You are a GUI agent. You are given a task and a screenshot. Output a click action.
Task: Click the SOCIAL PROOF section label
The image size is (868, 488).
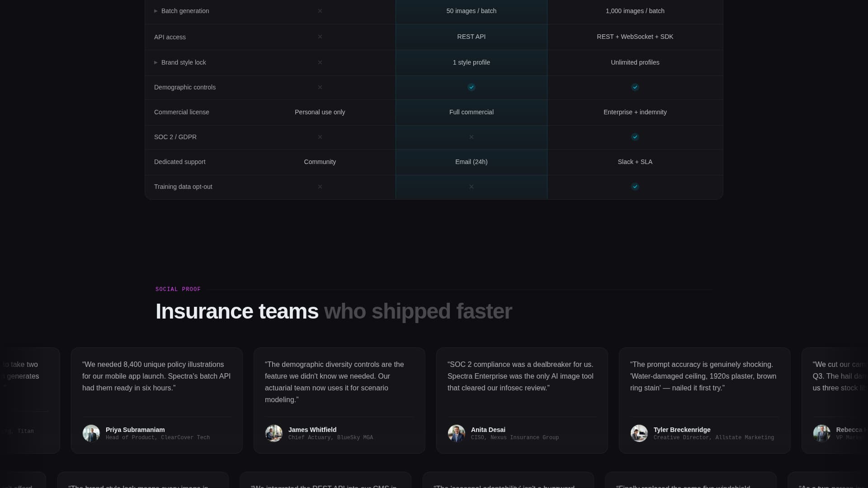[x=178, y=289]
